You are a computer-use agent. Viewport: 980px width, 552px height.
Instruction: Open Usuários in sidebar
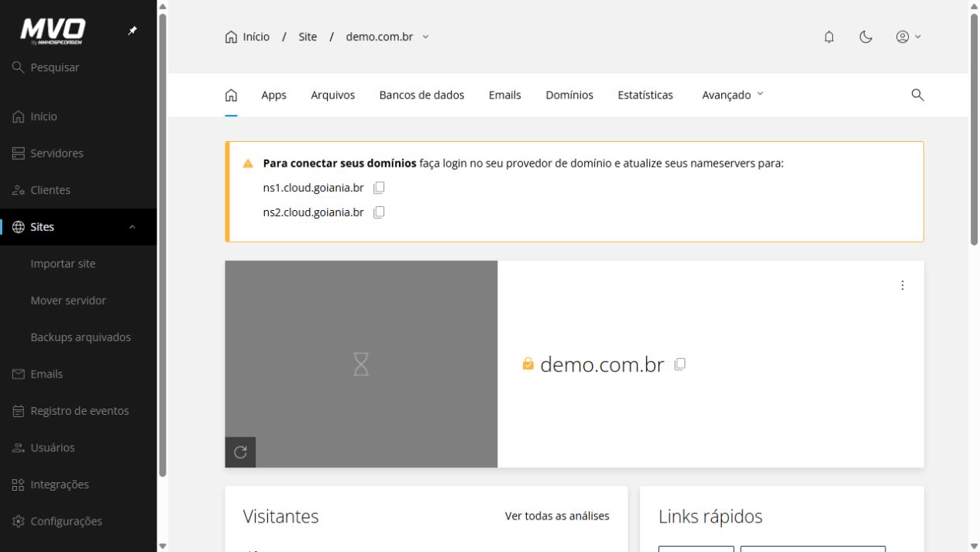coord(78,448)
